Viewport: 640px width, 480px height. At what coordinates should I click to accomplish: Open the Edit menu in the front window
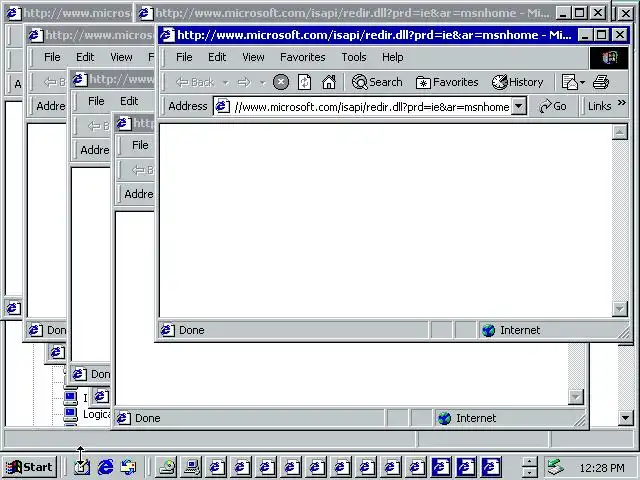(x=217, y=57)
